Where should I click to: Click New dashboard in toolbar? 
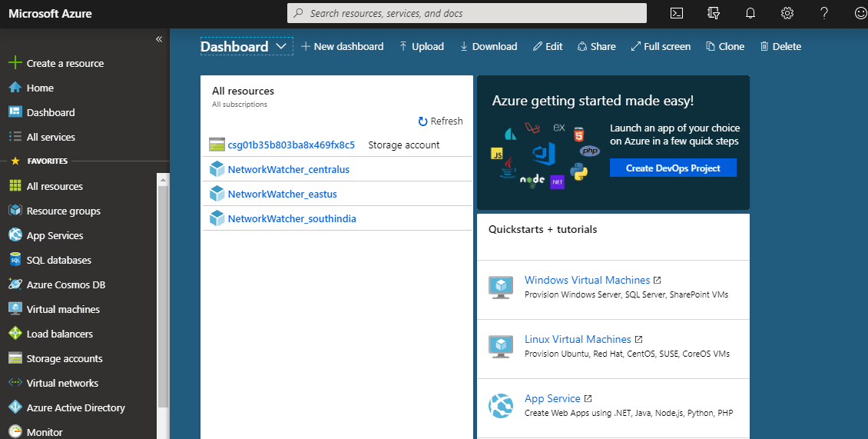tap(343, 47)
